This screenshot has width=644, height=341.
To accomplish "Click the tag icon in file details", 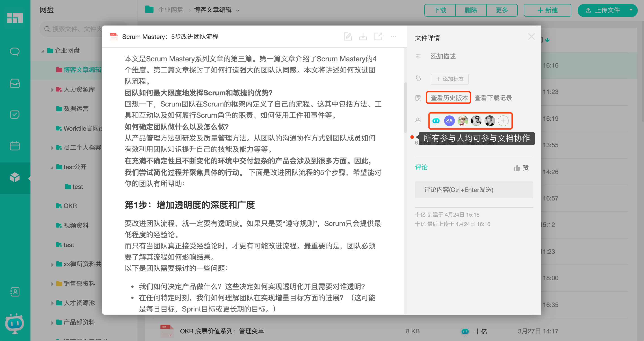I will [418, 79].
